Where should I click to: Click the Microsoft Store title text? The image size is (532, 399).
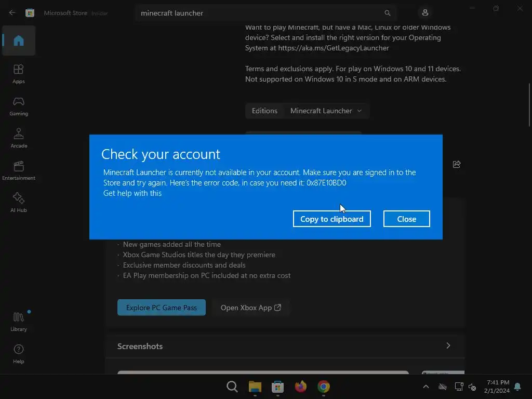(65, 13)
